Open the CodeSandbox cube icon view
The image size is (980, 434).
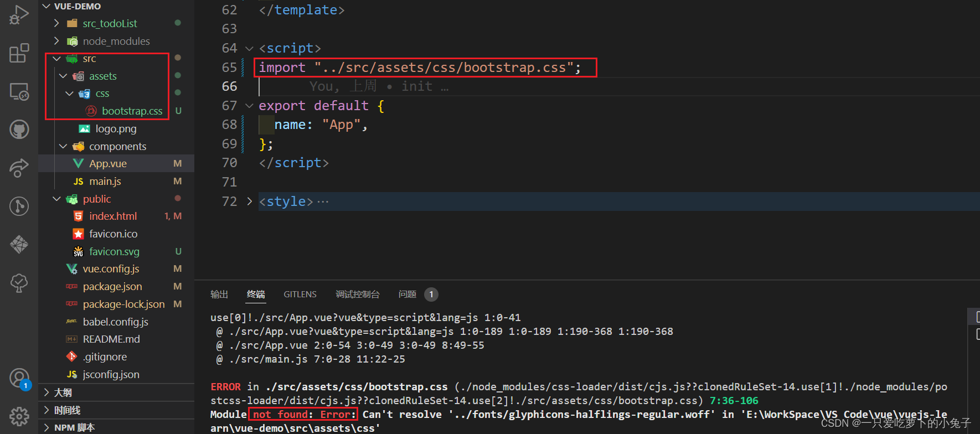click(19, 244)
